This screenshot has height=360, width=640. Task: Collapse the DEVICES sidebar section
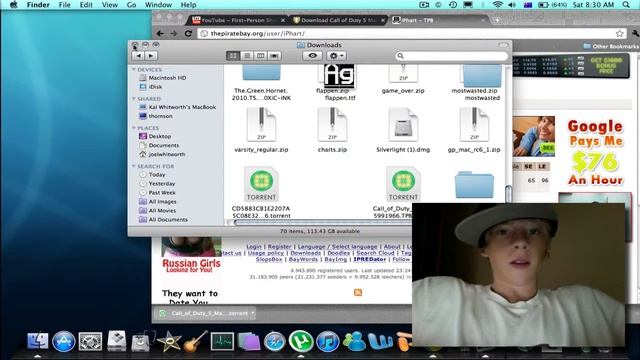click(134, 69)
